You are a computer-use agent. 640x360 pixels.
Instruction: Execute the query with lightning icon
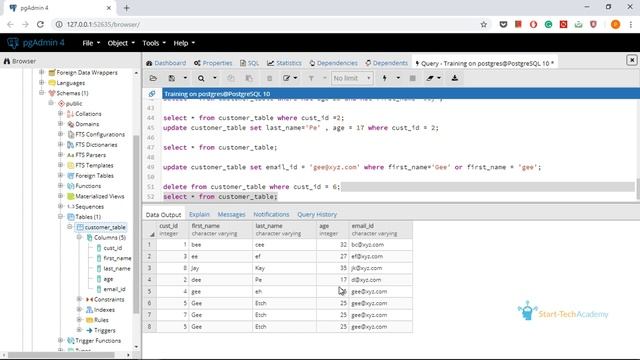384,78
